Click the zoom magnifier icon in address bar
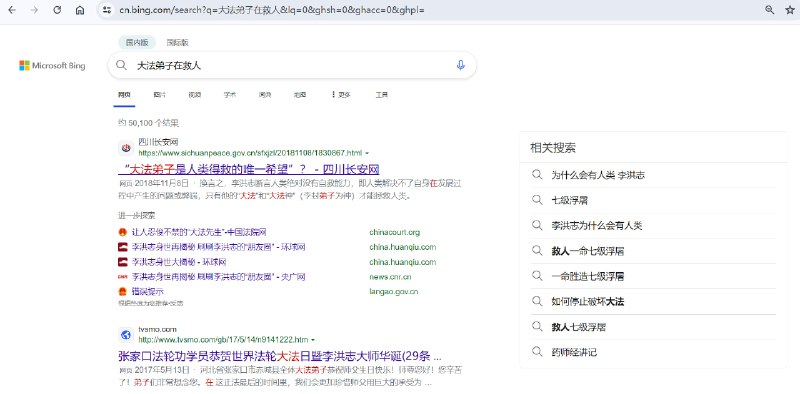This screenshot has width=800, height=394. [x=769, y=10]
